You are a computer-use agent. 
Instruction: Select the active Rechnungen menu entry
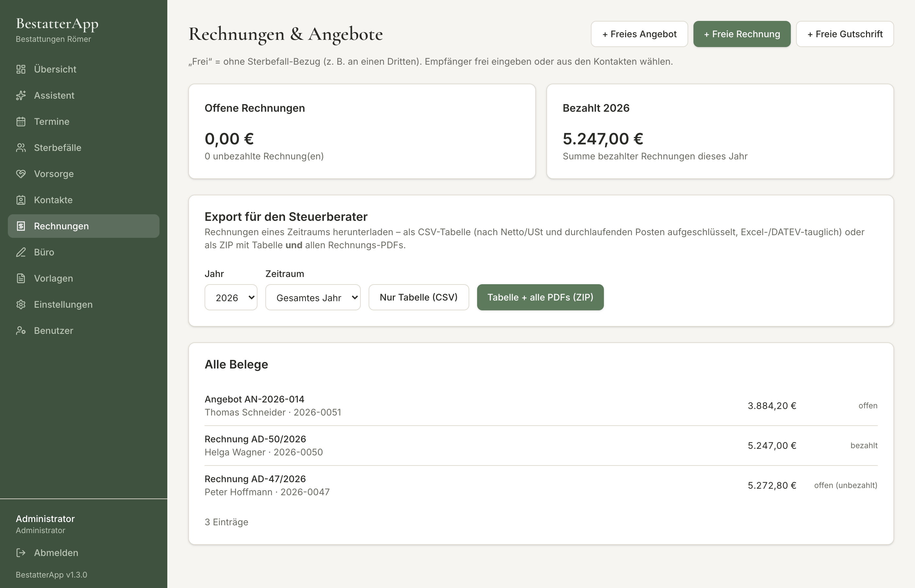point(84,226)
